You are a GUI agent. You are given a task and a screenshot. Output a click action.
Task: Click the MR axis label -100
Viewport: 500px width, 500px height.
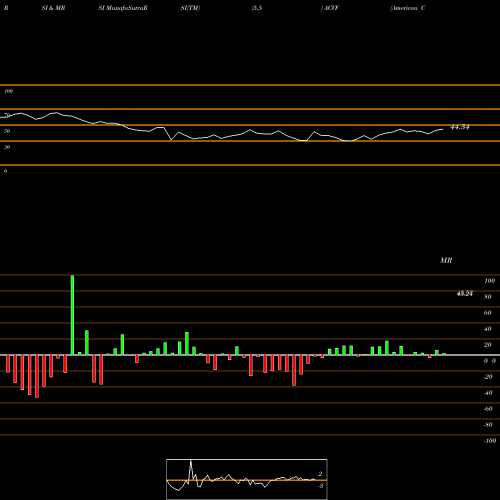(x=490, y=441)
